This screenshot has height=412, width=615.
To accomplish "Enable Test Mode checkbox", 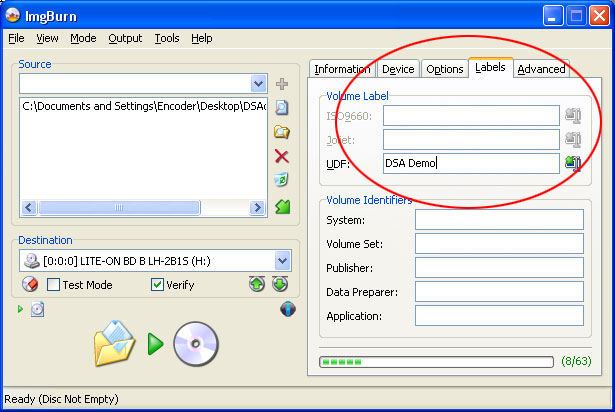I will pos(53,284).
